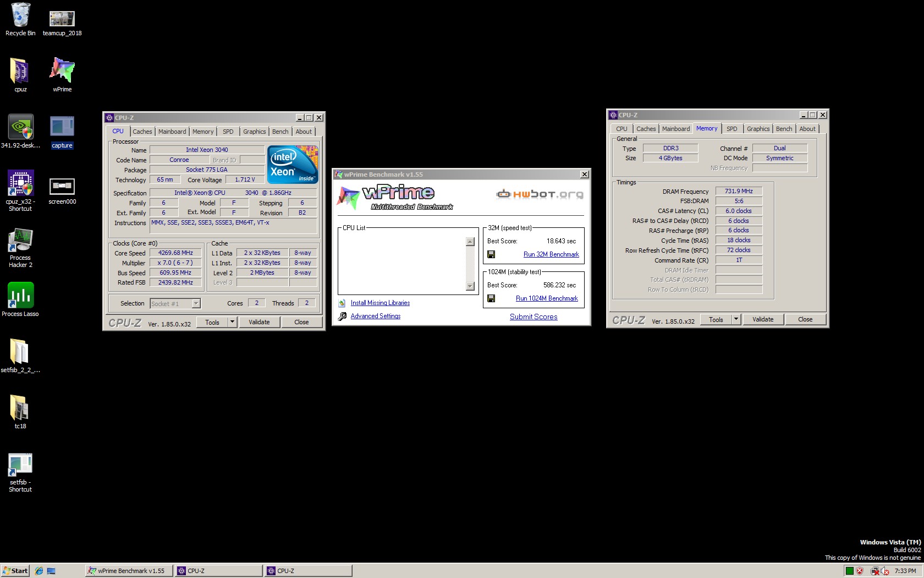924x578 pixels.
Task: Click the save icon for 32M score
Action: pos(491,254)
